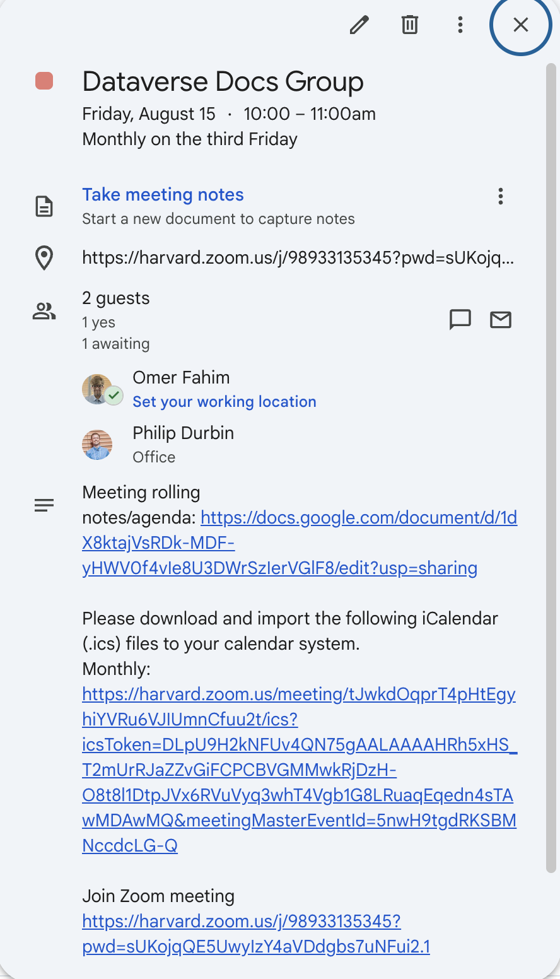Delete event using the trash icon
This screenshot has width=560, height=979.
pos(410,25)
